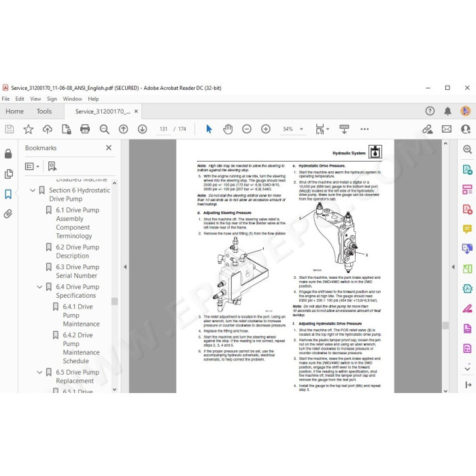
Task: Switch to the Home tab
Action: pos(14,112)
